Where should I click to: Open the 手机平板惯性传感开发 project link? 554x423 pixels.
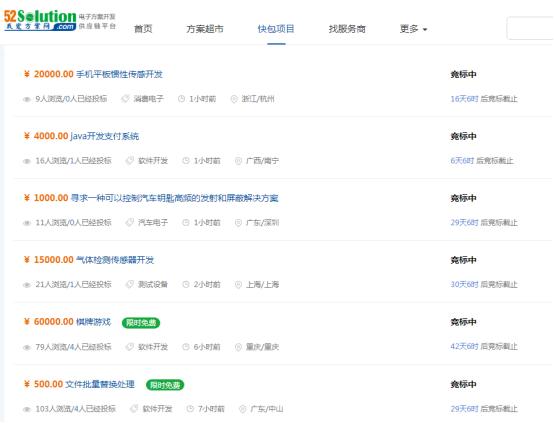(x=119, y=74)
